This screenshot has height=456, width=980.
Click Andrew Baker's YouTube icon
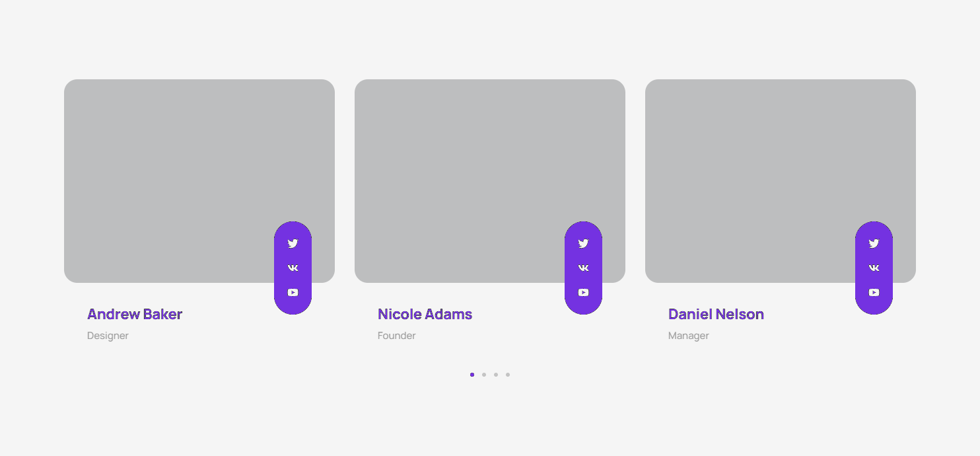click(x=293, y=292)
